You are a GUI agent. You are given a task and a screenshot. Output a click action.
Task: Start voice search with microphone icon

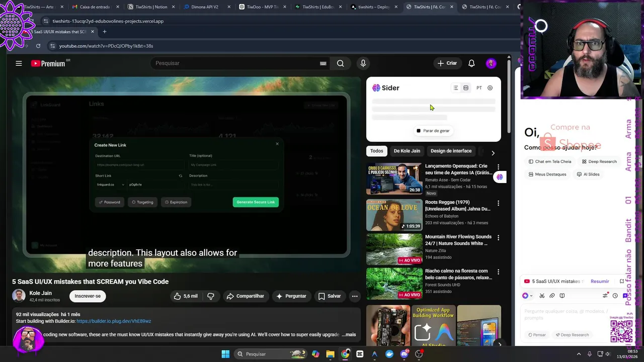click(363, 63)
